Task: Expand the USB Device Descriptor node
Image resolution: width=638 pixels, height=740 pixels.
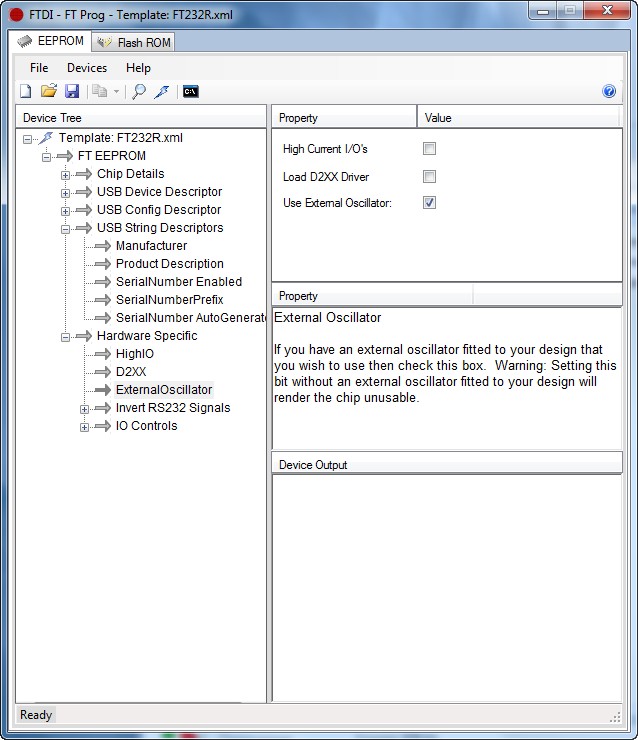Action: pos(65,193)
